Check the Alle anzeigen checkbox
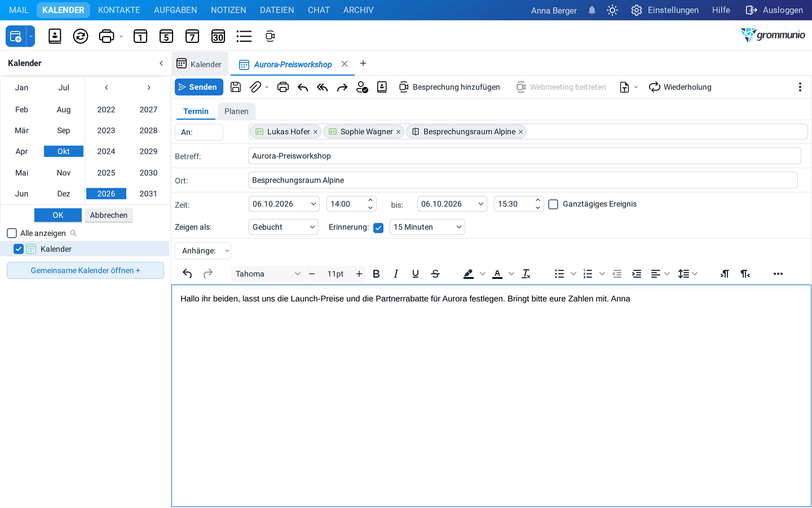This screenshot has height=508, width=812. click(x=12, y=233)
